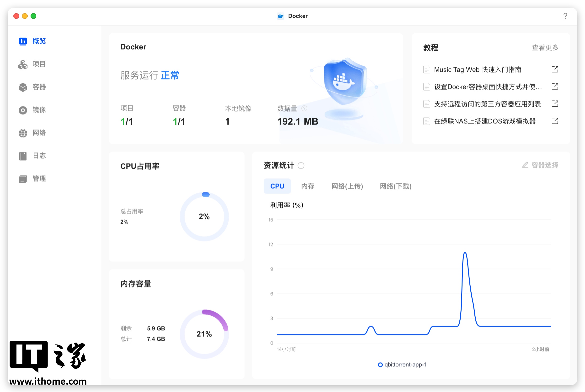This screenshot has height=392, width=585.
Task: Select the 管理 management icon
Action: tap(23, 179)
